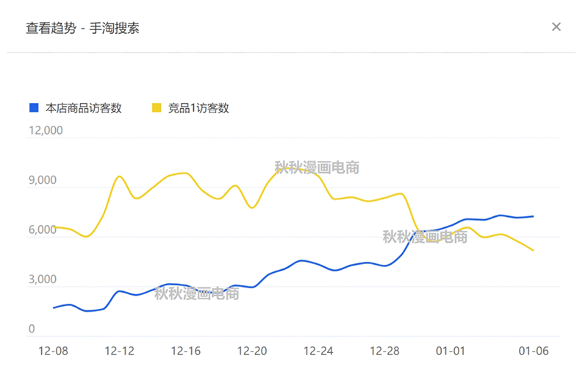Click the 01-06 date axis label
Viewport: 588px width, 378px height.
pos(534,352)
